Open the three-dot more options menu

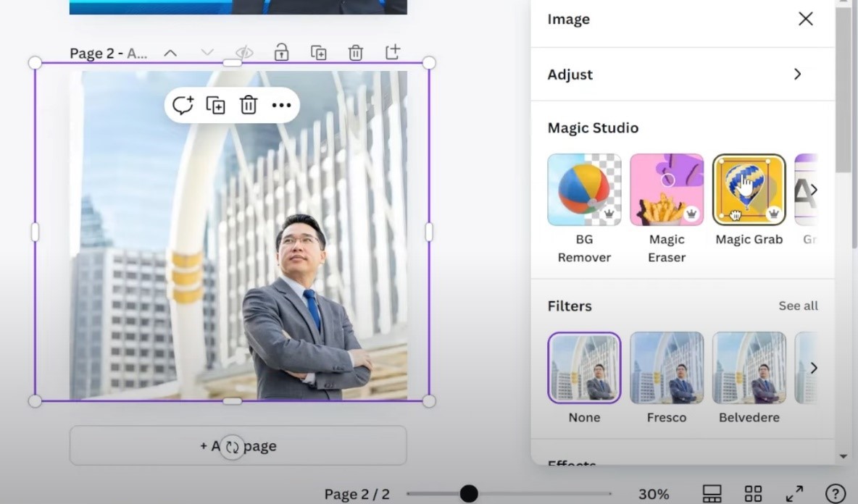click(281, 104)
